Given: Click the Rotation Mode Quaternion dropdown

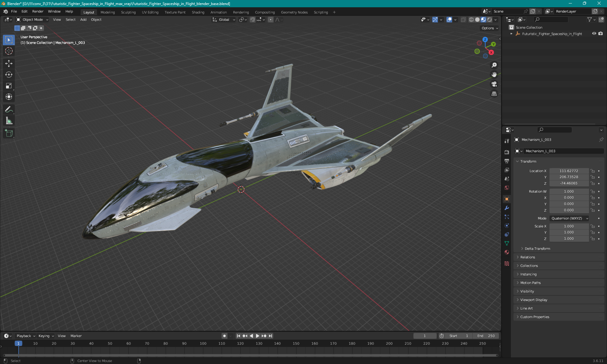Looking at the screenshot, I should [x=569, y=218].
